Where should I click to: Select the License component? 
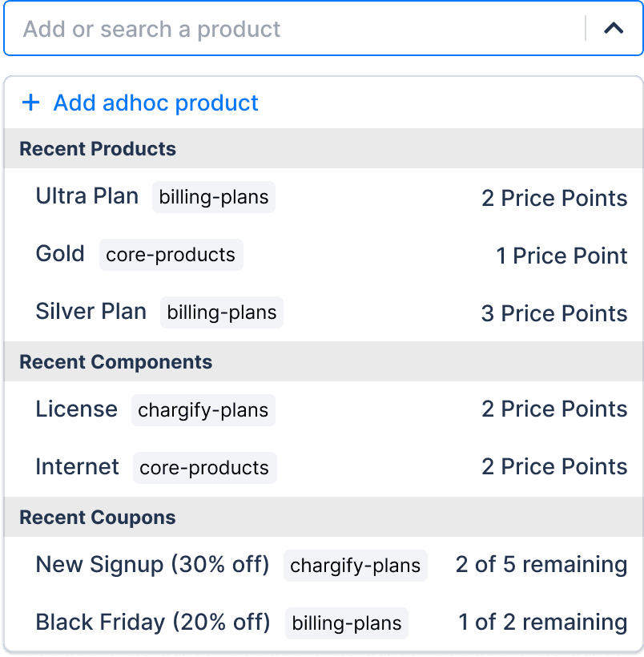pyautogui.click(x=77, y=409)
